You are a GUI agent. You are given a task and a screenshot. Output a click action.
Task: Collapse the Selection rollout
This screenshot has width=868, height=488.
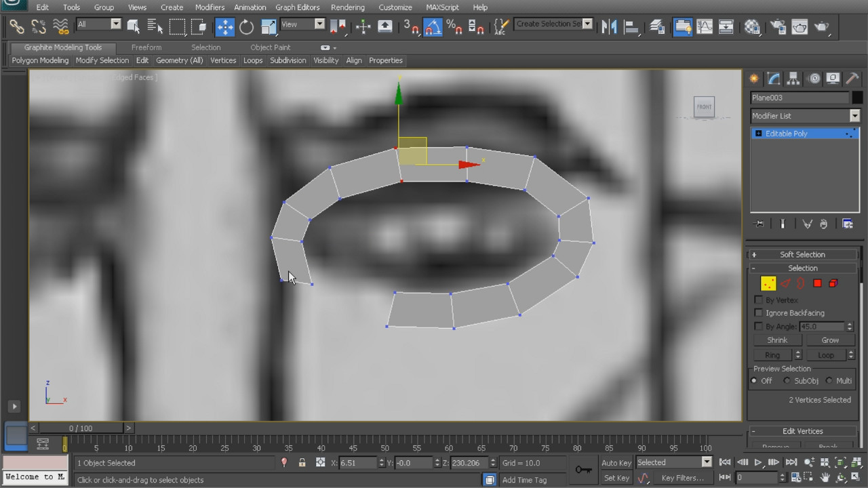pyautogui.click(x=802, y=268)
